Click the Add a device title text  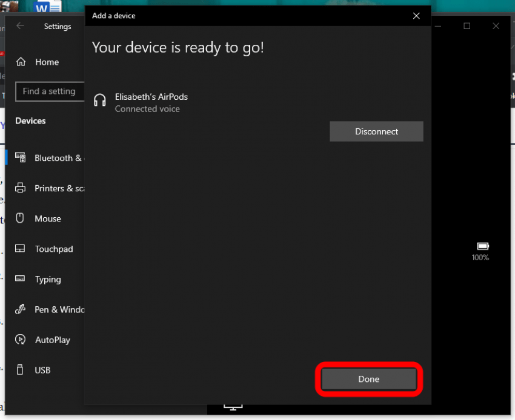[114, 16]
